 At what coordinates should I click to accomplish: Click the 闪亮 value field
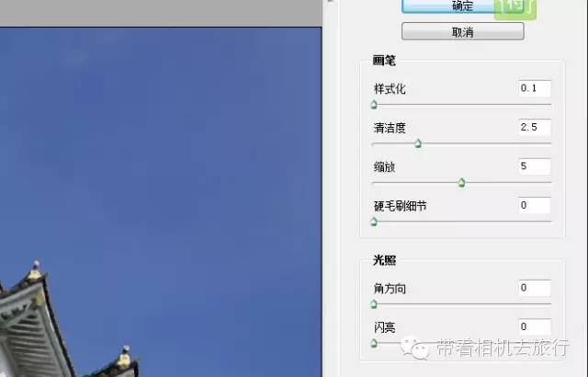[535, 326]
